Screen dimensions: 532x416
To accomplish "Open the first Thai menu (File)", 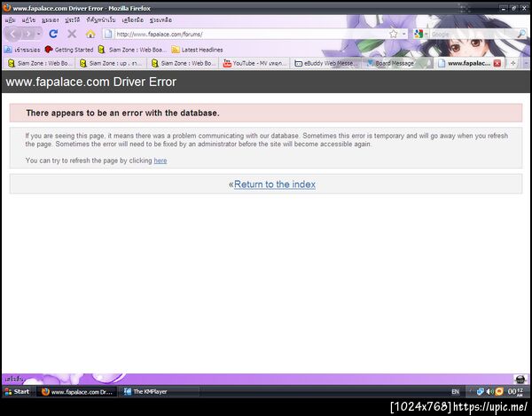I will click(10, 20).
